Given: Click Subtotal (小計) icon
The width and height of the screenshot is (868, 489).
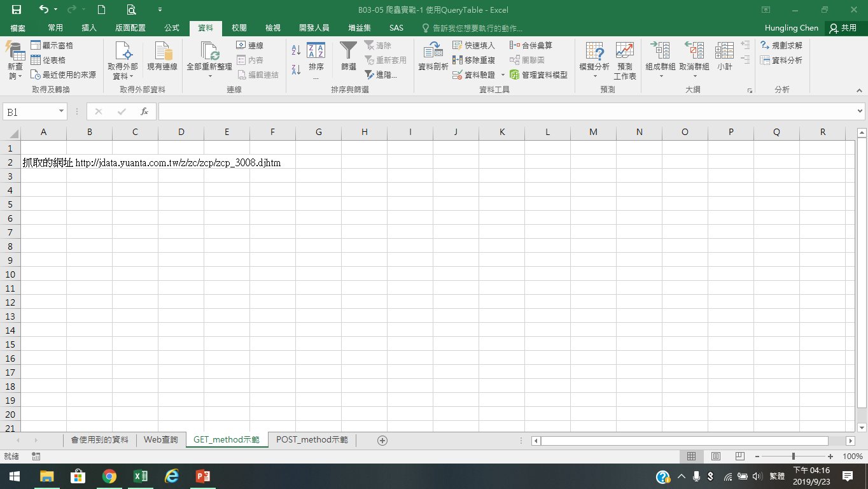Looking at the screenshot, I should (x=724, y=51).
